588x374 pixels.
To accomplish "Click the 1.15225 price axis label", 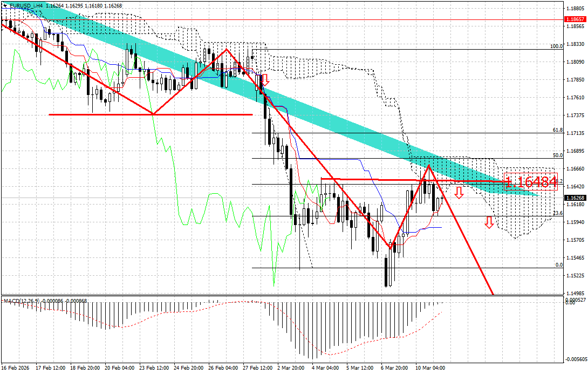I will point(576,275).
